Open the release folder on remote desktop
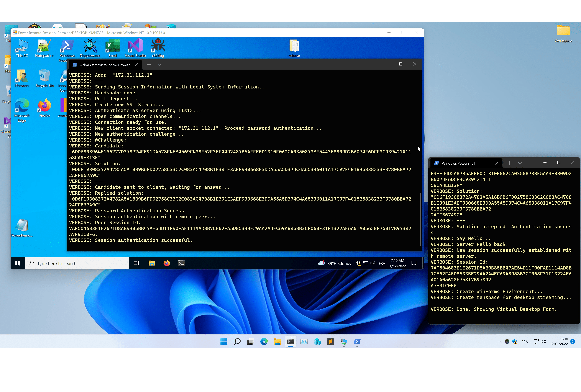The width and height of the screenshot is (581, 392). (294, 48)
